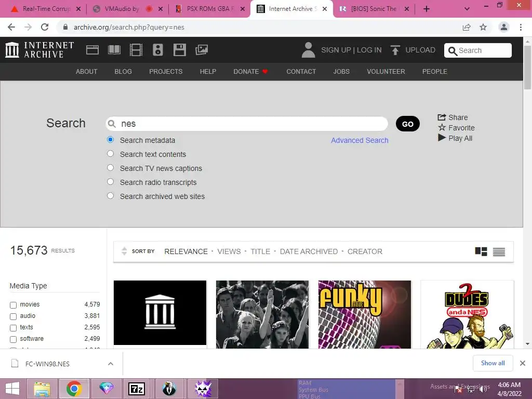Open the Funky NES result thumbnail
Viewport: 532px width, 399px height.
(x=364, y=314)
